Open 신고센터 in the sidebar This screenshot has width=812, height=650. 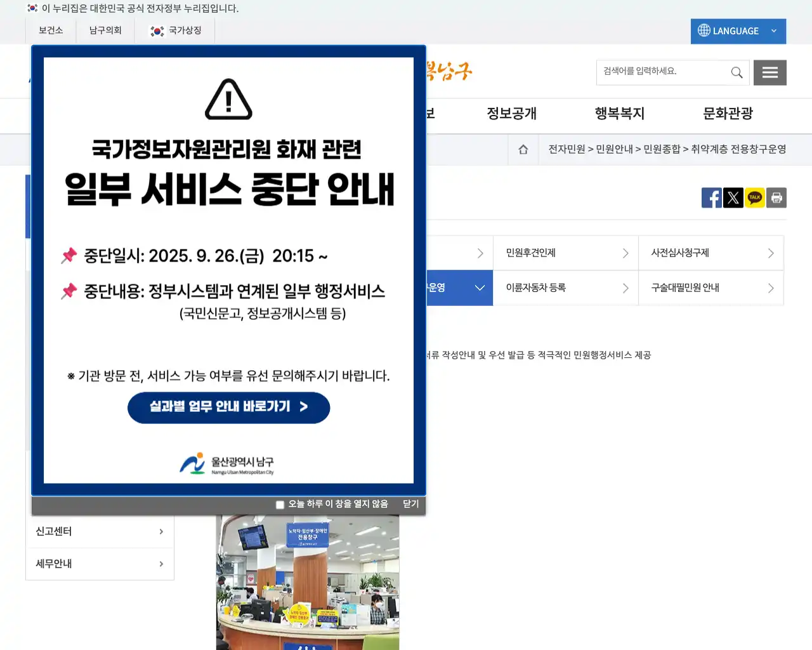coord(100,532)
